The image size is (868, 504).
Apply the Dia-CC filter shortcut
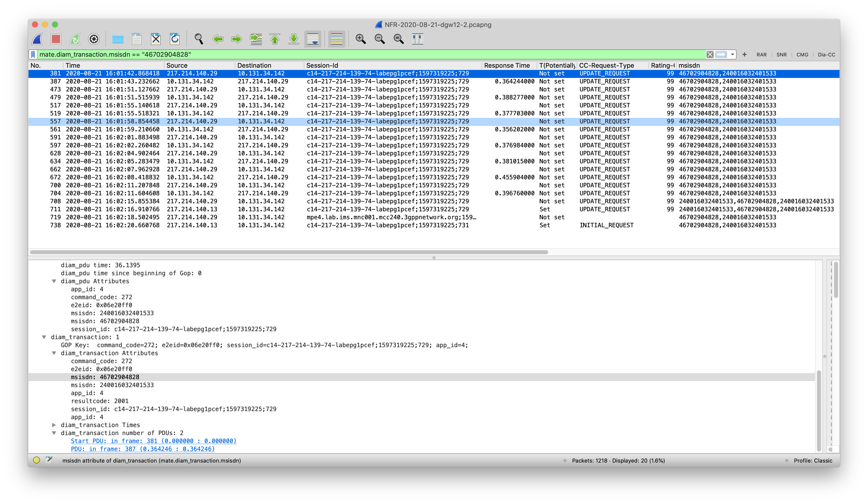click(826, 55)
